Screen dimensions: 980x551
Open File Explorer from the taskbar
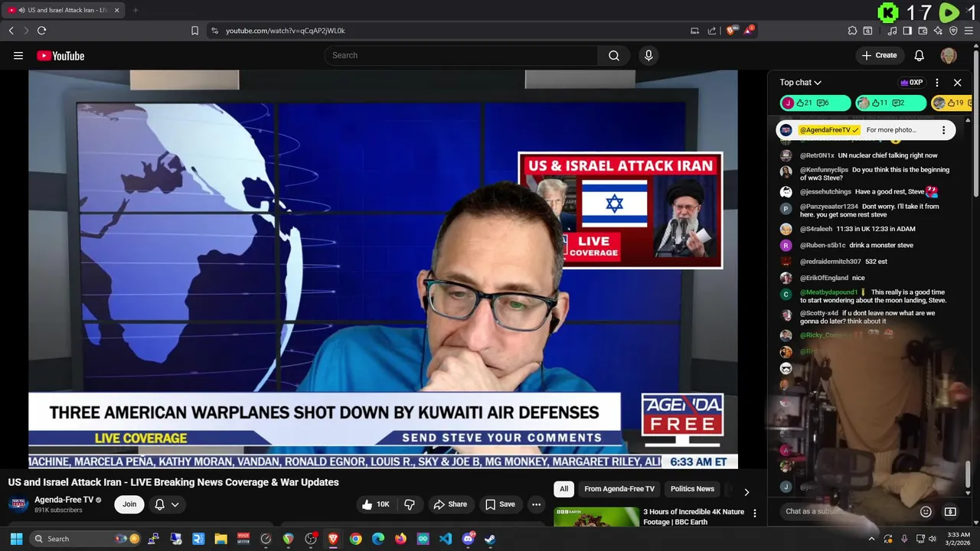pos(220,539)
